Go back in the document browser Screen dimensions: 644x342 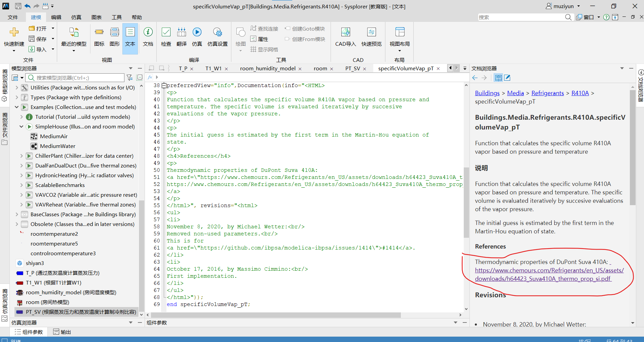pyautogui.click(x=475, y=78)
